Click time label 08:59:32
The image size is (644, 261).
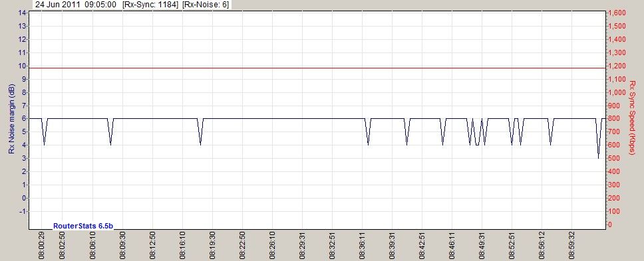click(x=571, y=246)
